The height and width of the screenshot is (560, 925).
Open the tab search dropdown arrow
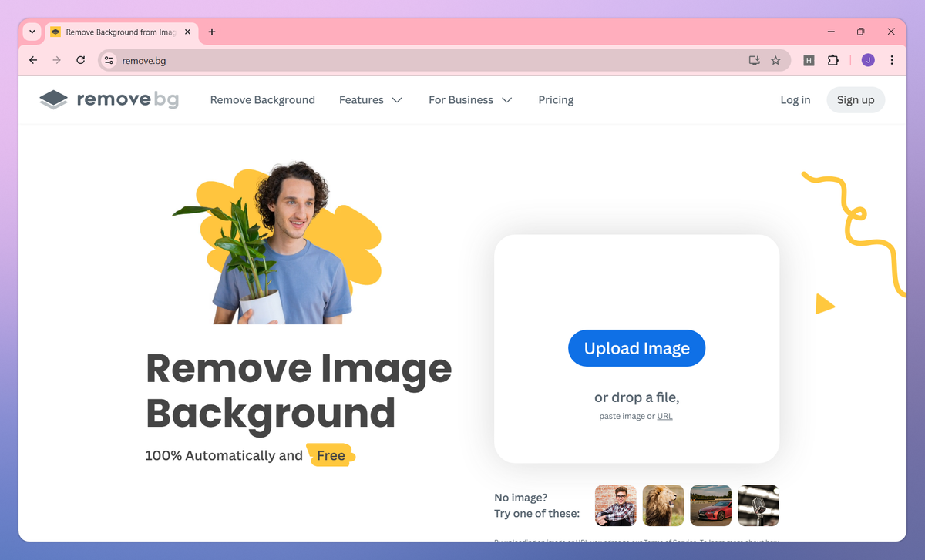point(32,32)
